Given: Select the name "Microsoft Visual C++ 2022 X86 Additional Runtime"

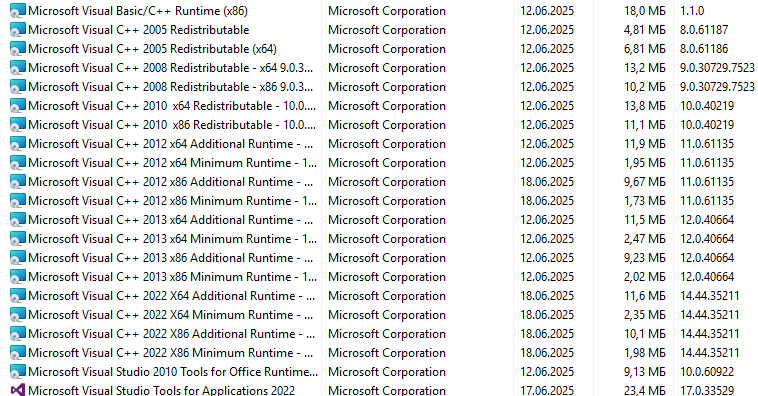Looking at the screenshot, I should click(x=172, y=334).
